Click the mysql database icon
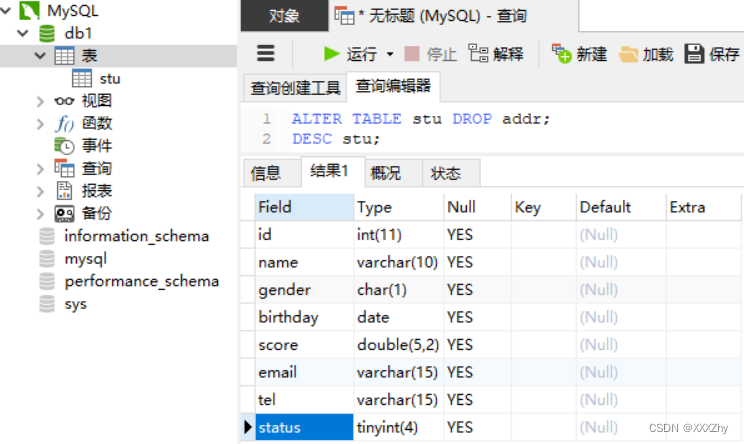Image resolution: width=744 pixels, height=444 pixels. 46,259
